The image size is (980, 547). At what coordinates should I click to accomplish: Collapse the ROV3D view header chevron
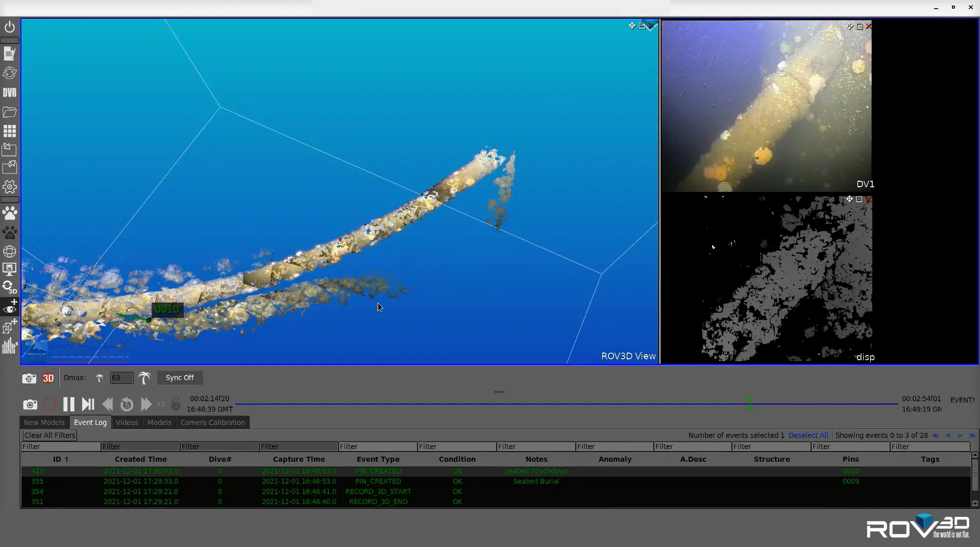pyautogui.click(x=649, y=26)
